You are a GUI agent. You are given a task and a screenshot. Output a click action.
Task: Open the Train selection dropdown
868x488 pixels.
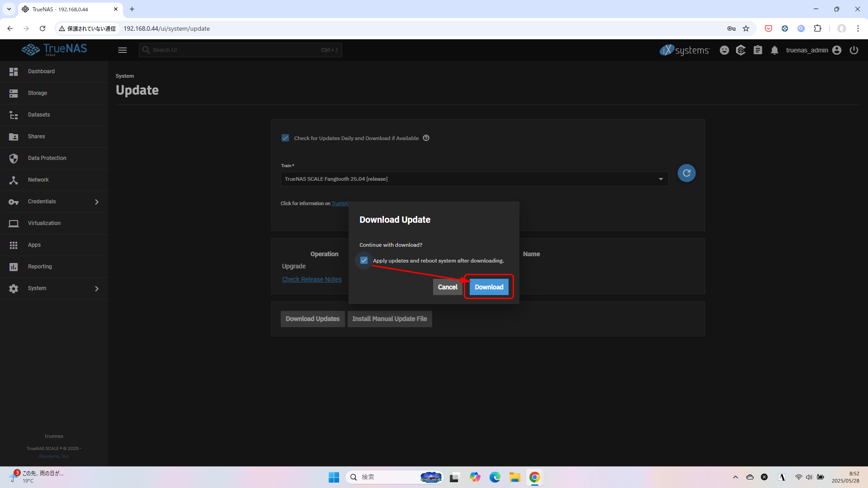tap(474, 179)
